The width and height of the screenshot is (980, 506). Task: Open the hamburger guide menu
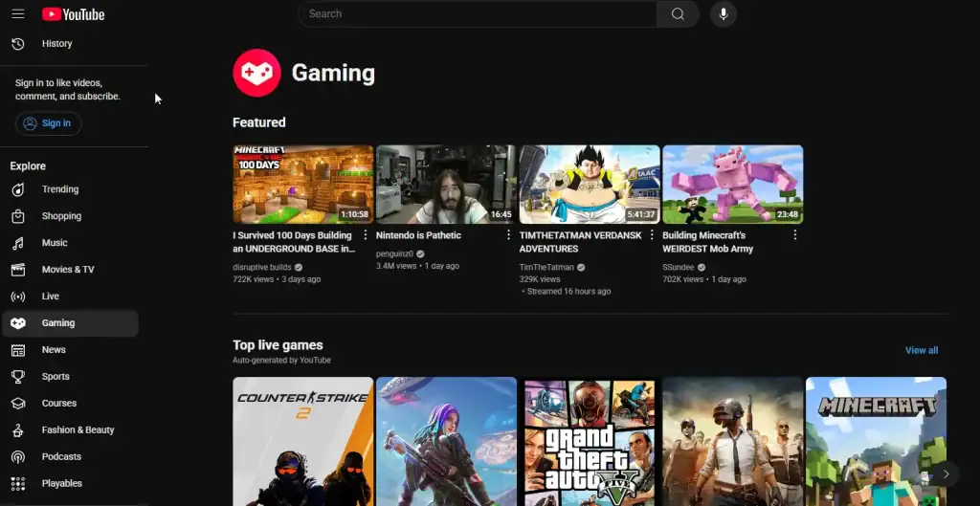point(18,13)
